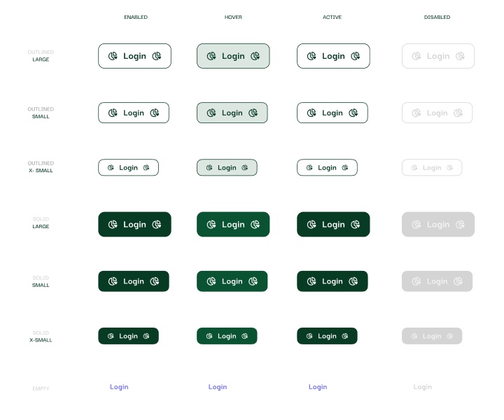The image size is (504, 420).
Task: Click right pie icon in Solid Large hover button
Action: click(x=255, y=224)
